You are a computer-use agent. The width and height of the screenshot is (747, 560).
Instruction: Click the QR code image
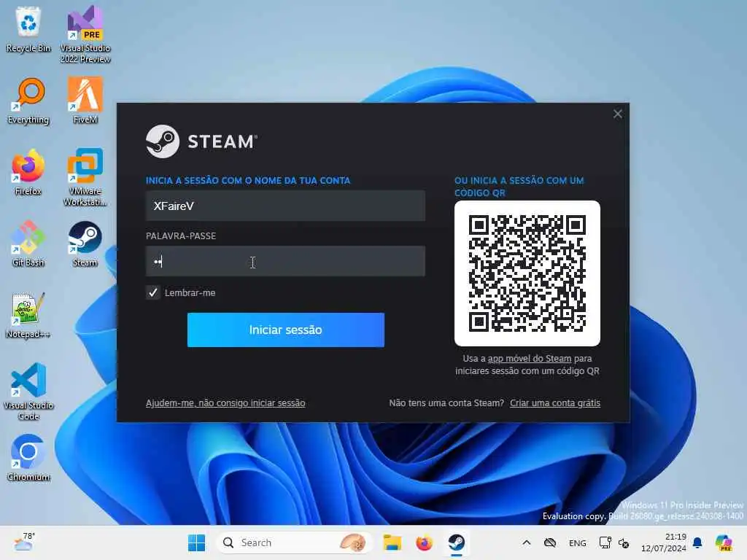tap(527, 273)
